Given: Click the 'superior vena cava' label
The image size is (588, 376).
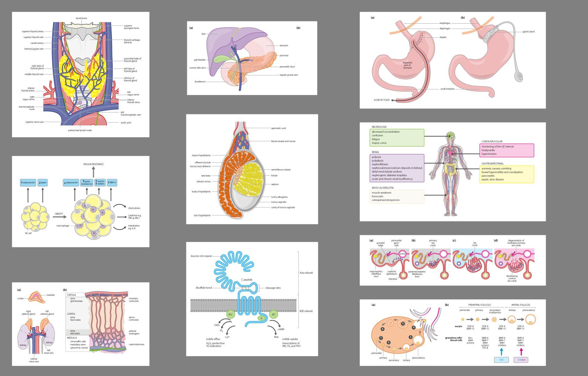Looking at the screenshot, I should (35, 122).
